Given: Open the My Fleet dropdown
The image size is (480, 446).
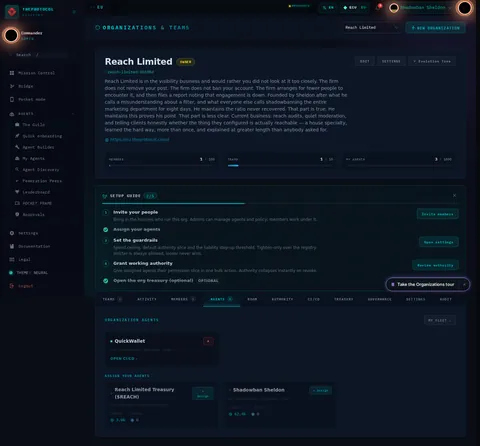Looking at the screenshot, I should tap(440, 320).
